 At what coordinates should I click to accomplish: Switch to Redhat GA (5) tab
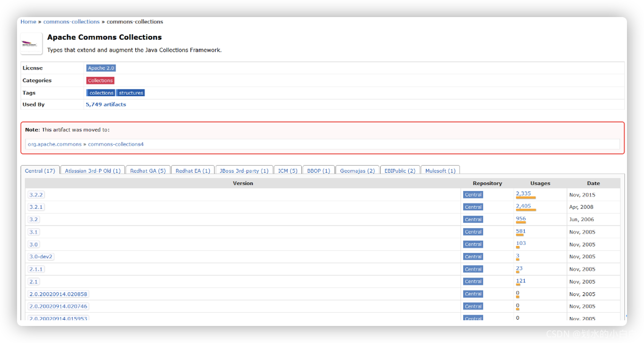pyautogui.click(x=148, y=171)
